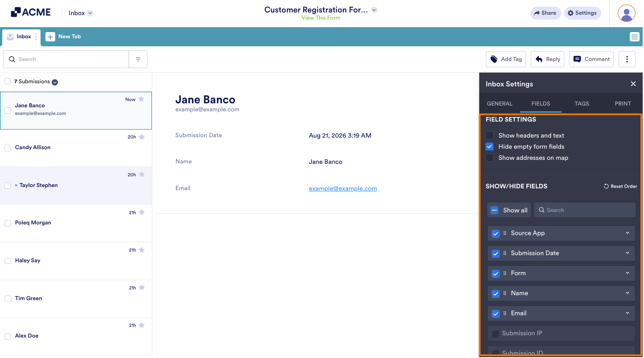Grab the Submission Date drag handle
The width and height of the screenshot is (644, 358).
(505, 253)
